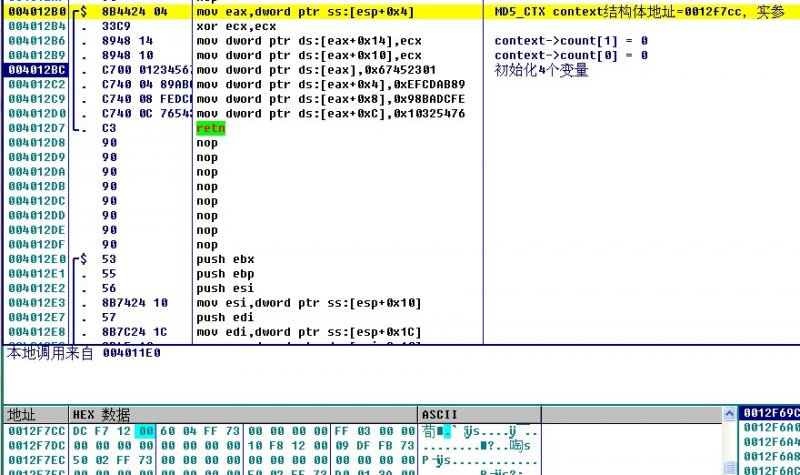Select opcode bytes 33C9

116,26
